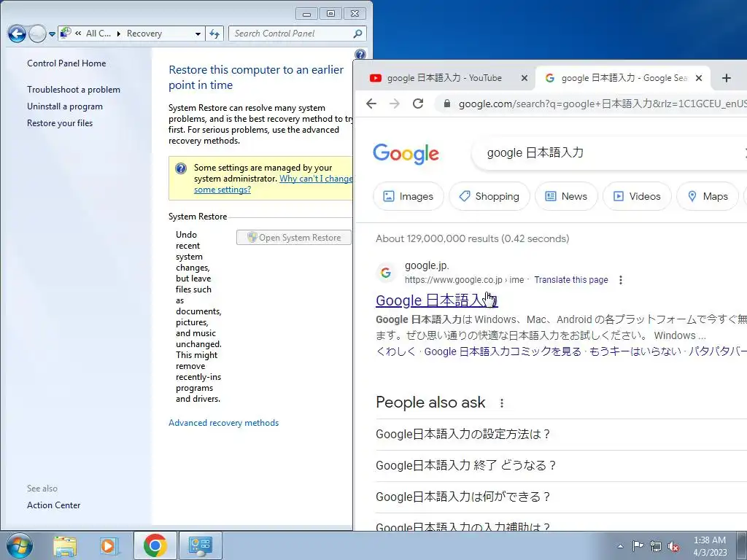Click the muted volume tray icon
Viewport: 747px width, 560px height.
coord(673,546)
